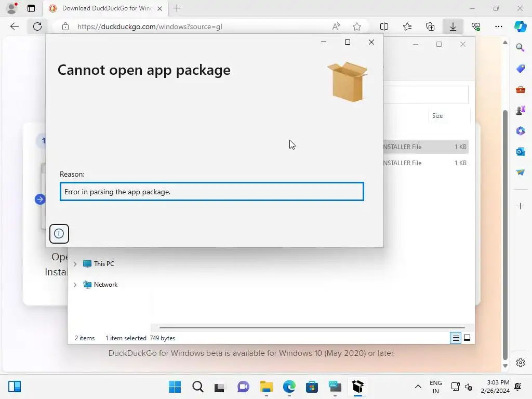Open Task View from taskbar
This screenshot has height=399, width=532.
pyautogui.click(x=220, y=387)
